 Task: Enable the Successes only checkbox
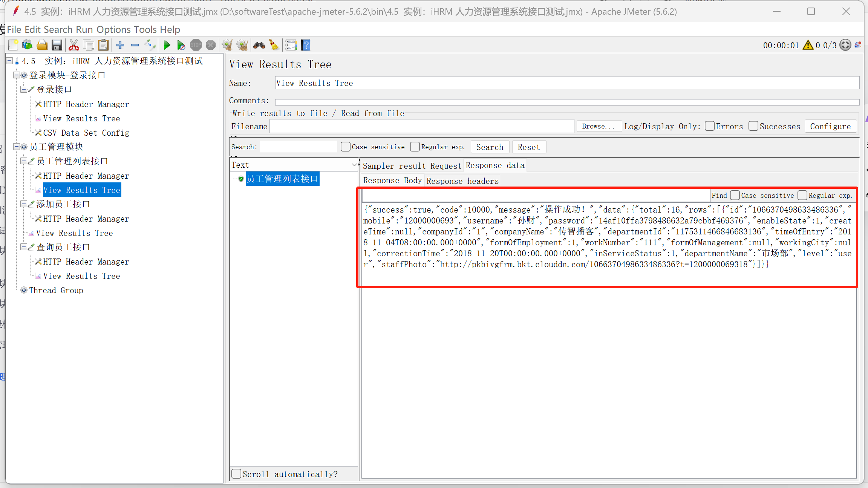tap(753, 126)
